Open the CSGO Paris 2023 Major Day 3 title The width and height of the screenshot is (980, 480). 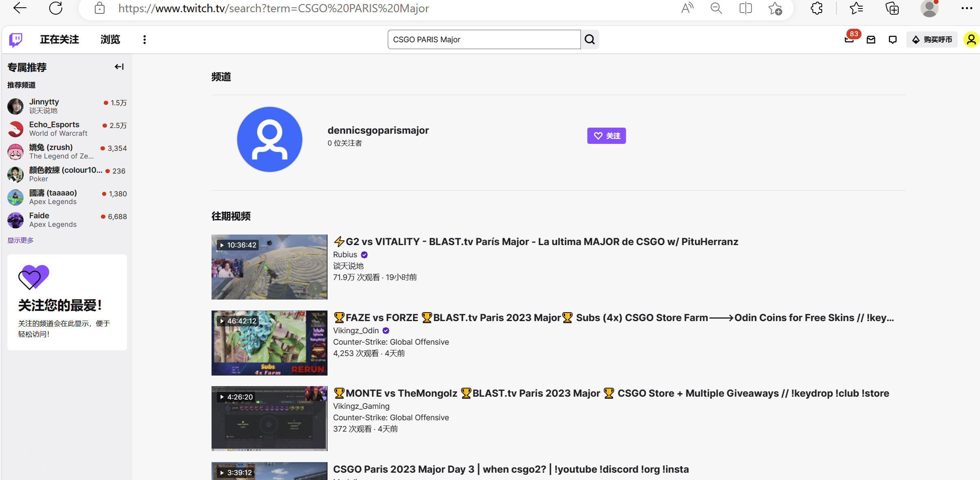(x=511, y=469)
